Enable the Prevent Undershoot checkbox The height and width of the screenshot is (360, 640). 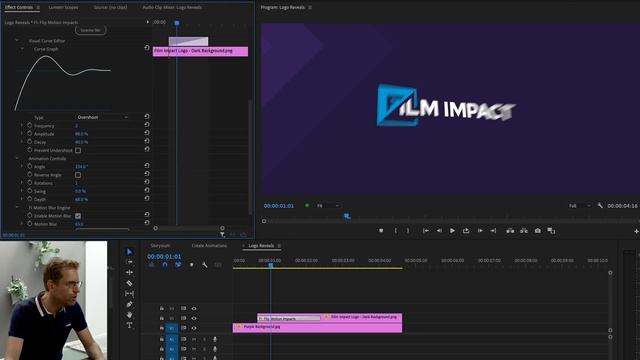pyautogui.click(x=78, y=150)
